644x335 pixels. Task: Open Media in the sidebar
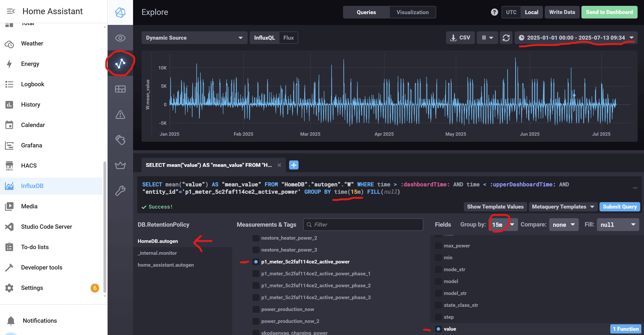coord(51,206)
